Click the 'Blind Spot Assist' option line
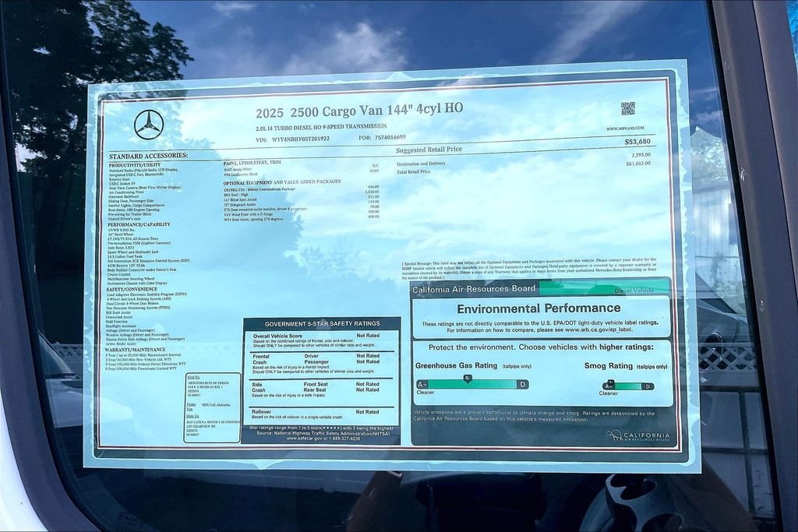The image size is (798, 532). [x=240, y=200]
